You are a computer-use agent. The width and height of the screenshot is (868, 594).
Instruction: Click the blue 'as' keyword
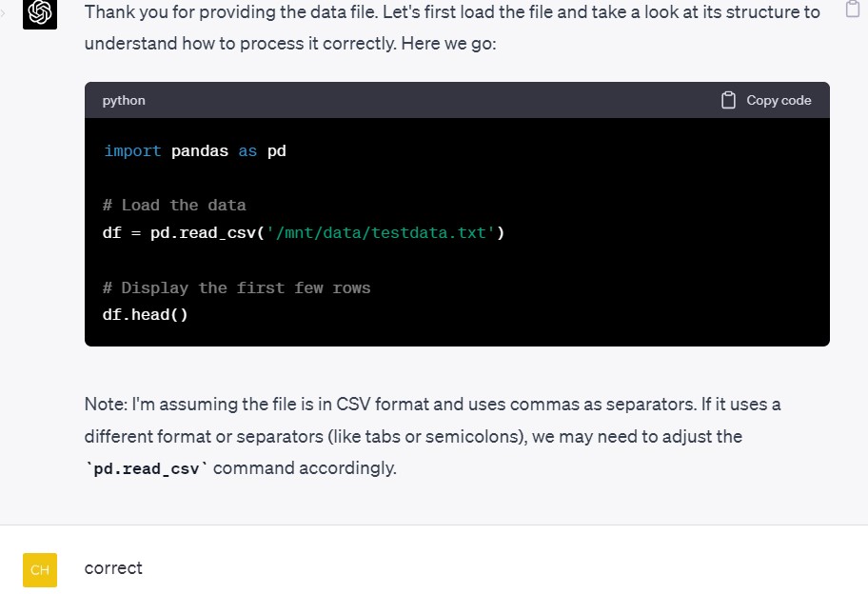click(x=247, y=151)
